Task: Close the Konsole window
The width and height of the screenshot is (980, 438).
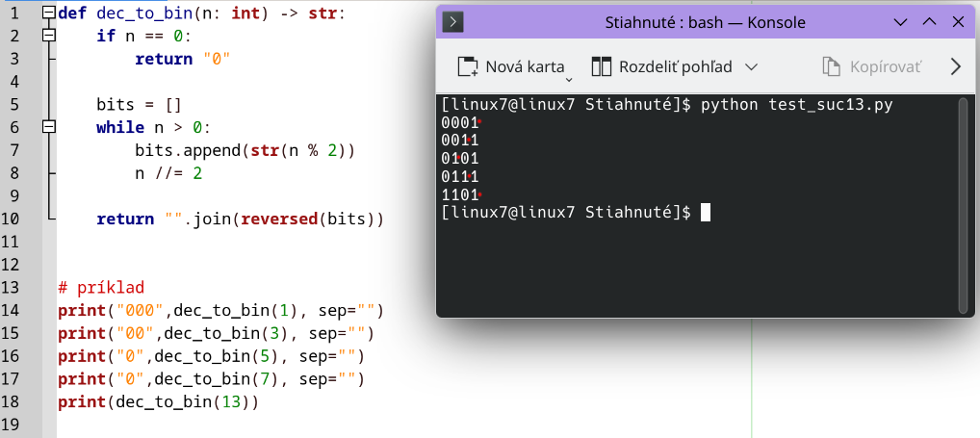Action: (958, 22)
